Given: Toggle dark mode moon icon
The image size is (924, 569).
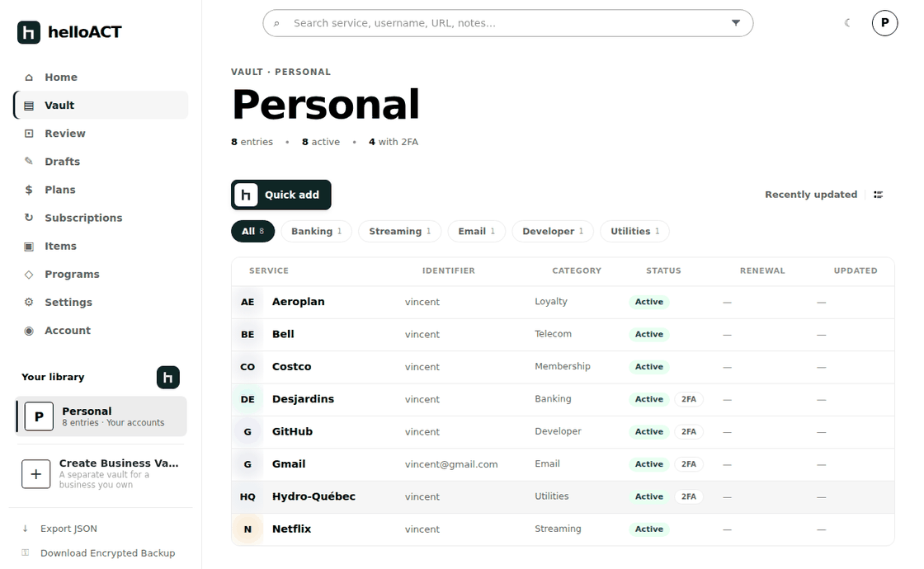Looking at the screenshot, I should (847, 23).
